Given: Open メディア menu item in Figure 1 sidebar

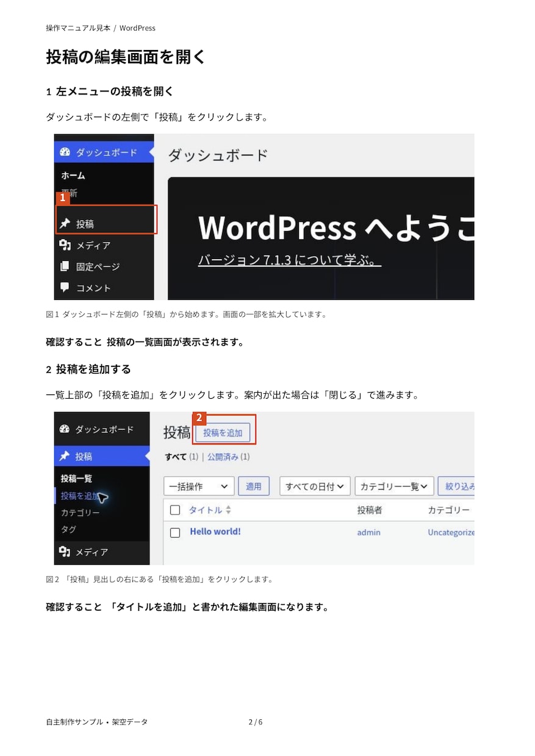Looking at the screenshot, I should (x=104, y=245).
